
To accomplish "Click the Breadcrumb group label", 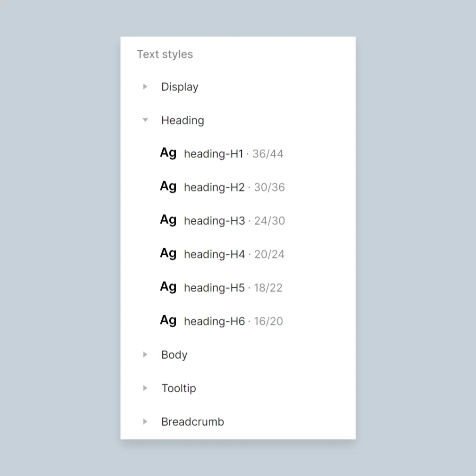I will 192,422.
